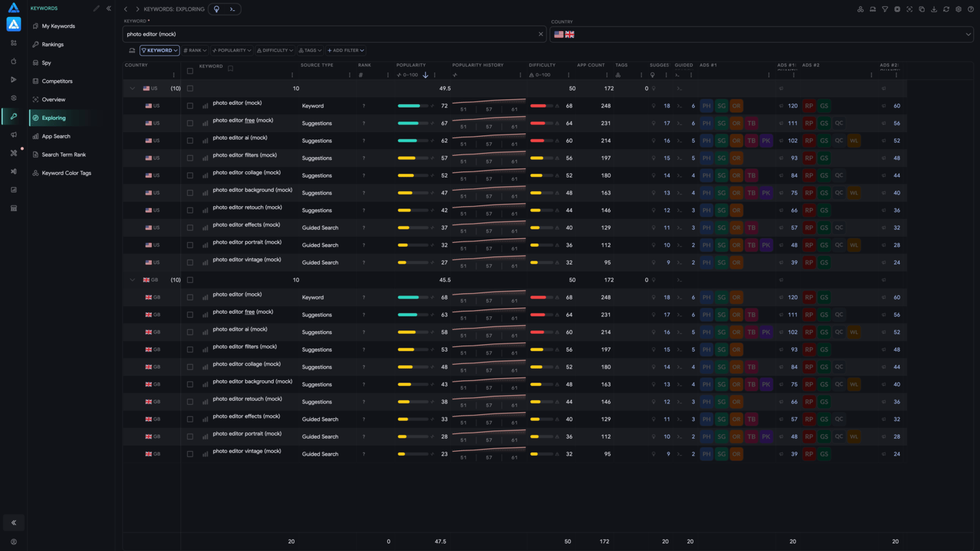This screenshot has width=980, height=551.
Task: Select the keywords key icon in left rail
Action: 14,116
